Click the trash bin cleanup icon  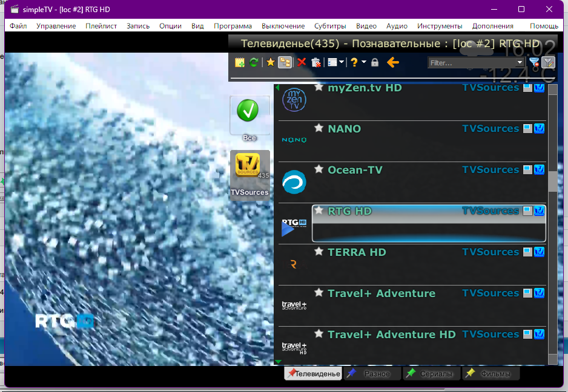[316, 63]
